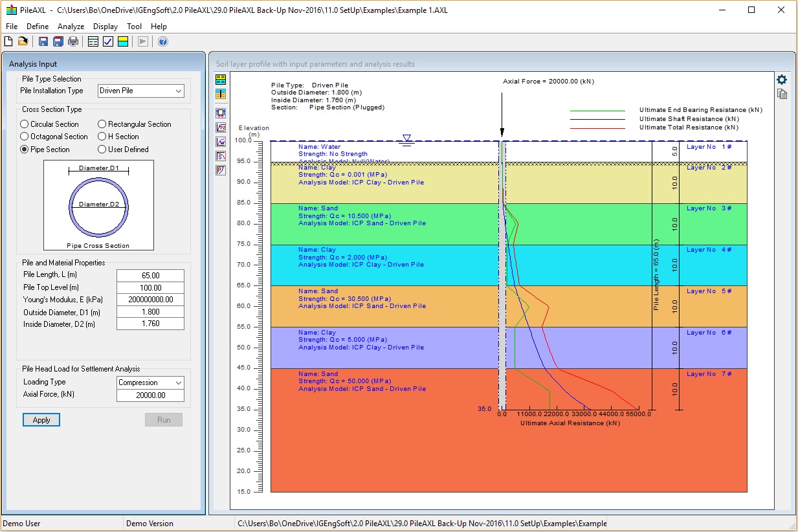This screenshot has height=532, width=798.
Task: Open the Pile Installation Type dropdown
Action: 141,91
